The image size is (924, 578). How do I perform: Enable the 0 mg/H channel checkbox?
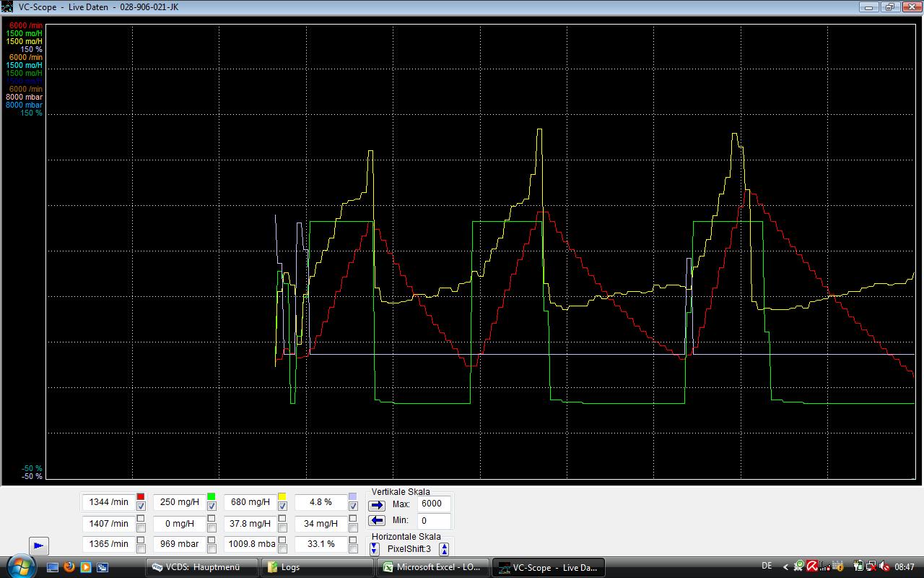(x=212, y=528)
